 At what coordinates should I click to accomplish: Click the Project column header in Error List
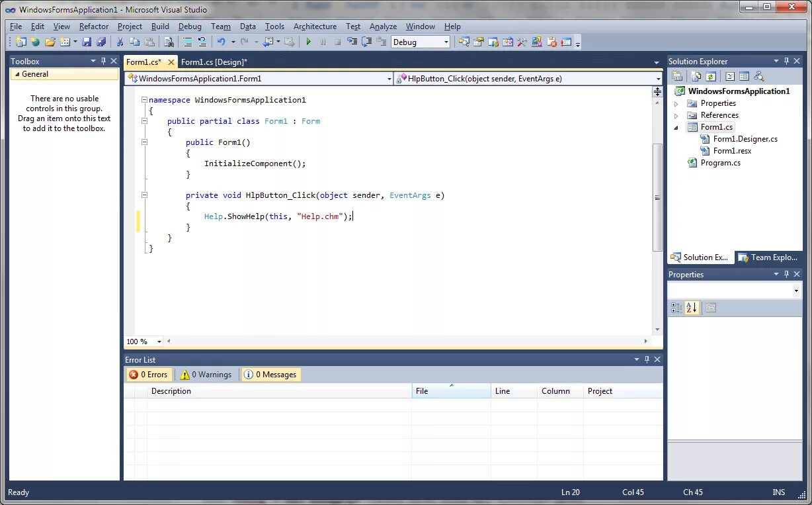click(623, 391)
